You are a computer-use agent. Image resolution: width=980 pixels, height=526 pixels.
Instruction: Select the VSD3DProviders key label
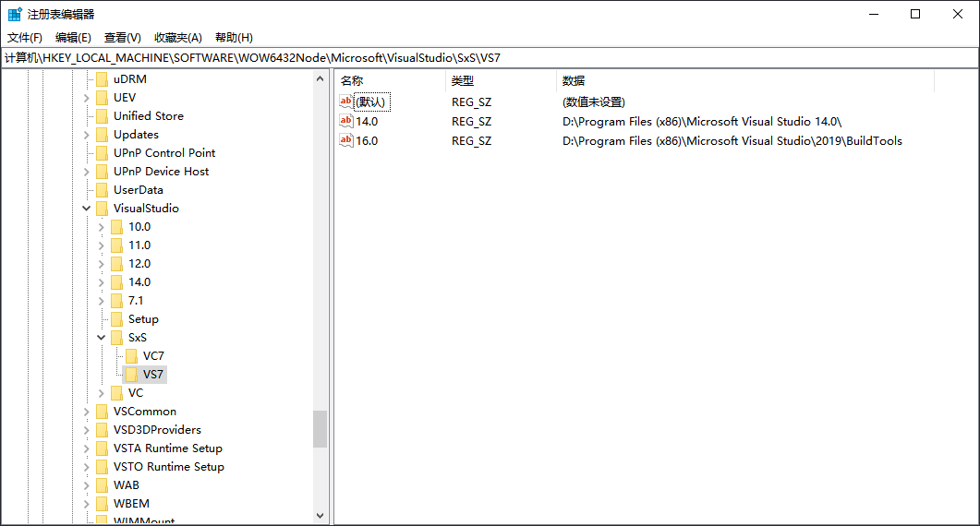pos(158,430)
